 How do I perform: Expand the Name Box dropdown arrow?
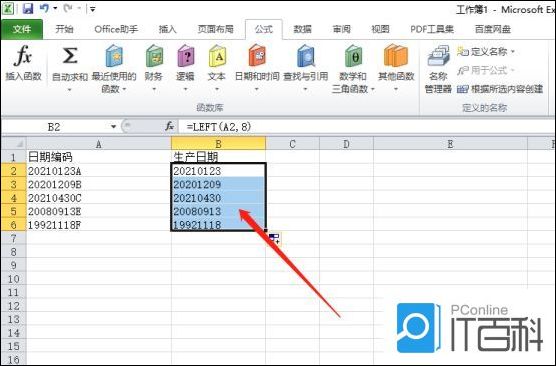point(113,127)
